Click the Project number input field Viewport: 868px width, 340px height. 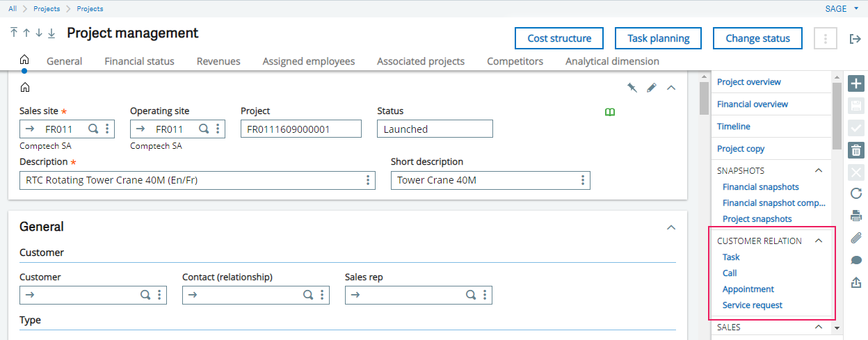pyautogui.click(x=300, y=129)
